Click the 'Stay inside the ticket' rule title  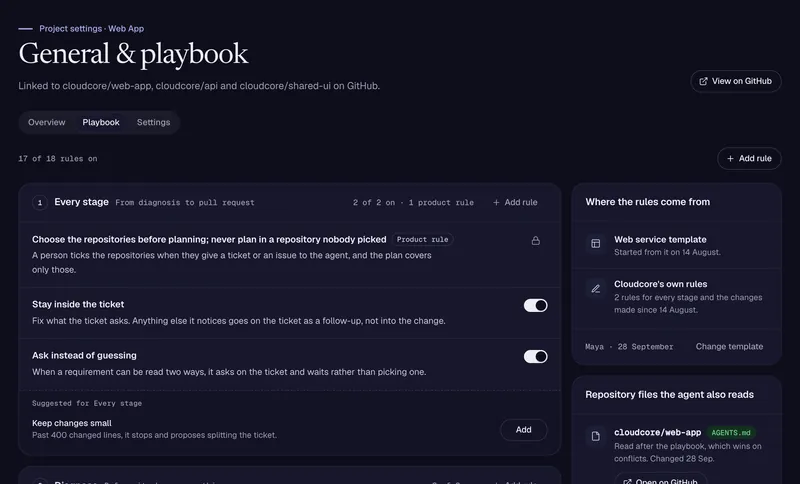click(x=78, y=304)
